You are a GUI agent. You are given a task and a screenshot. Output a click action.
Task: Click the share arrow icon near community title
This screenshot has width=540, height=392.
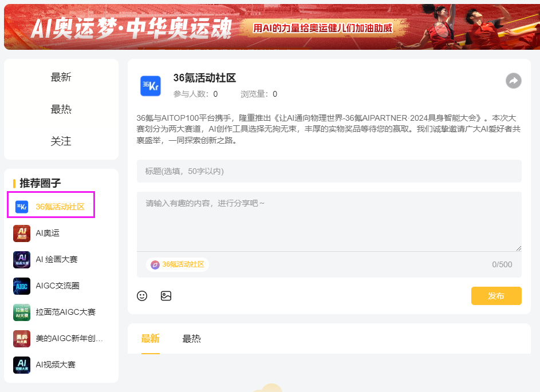tap(513, 81)
